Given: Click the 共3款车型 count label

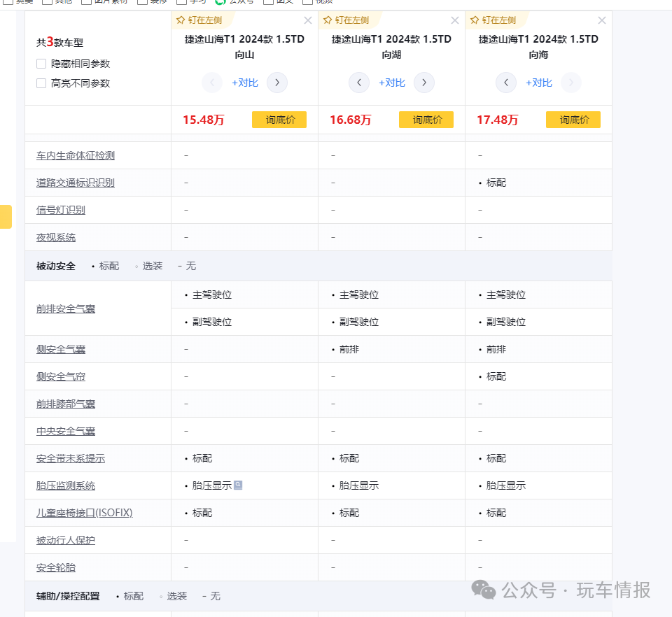Looking at the screenshot, I should coord(60,42).
